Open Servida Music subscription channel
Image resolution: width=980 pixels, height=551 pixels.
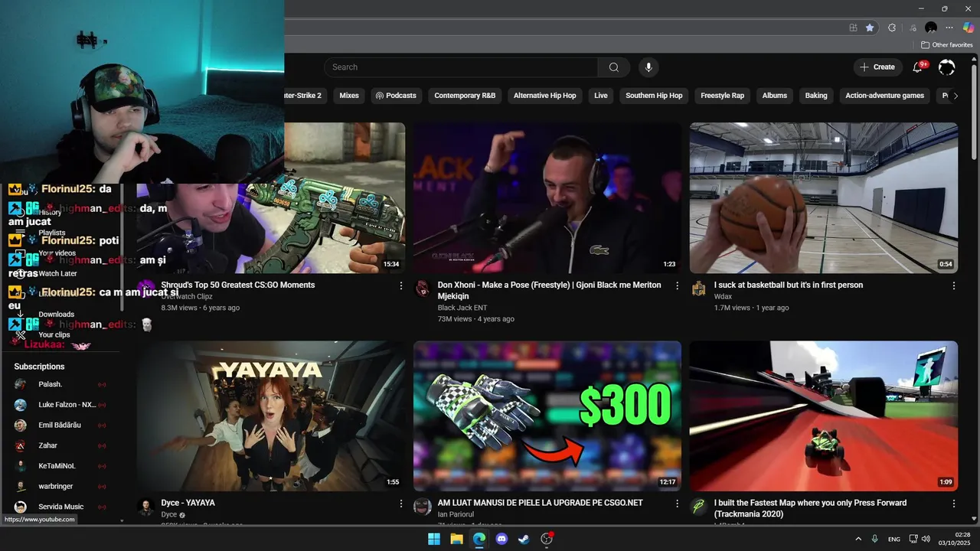[x=61, y=507]
